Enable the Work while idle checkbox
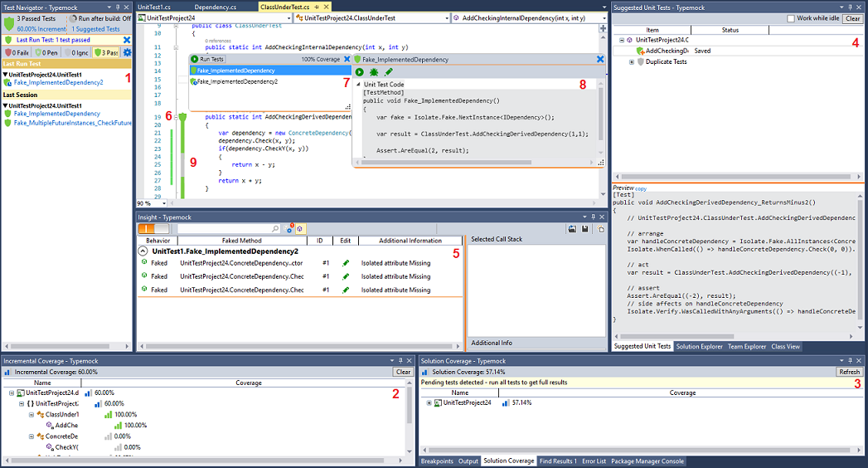Image resolution: width=868 pixels, height=468 pixels. tap(791, 18)
